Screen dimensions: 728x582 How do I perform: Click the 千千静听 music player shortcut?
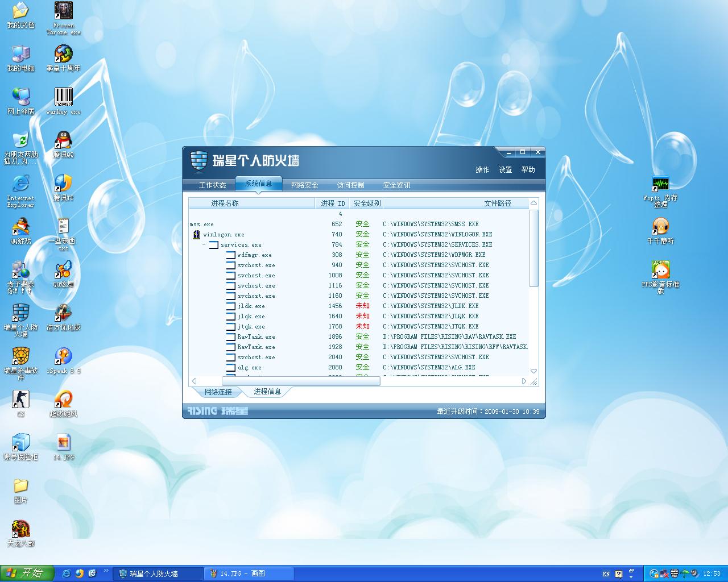(x=660, y=231)
